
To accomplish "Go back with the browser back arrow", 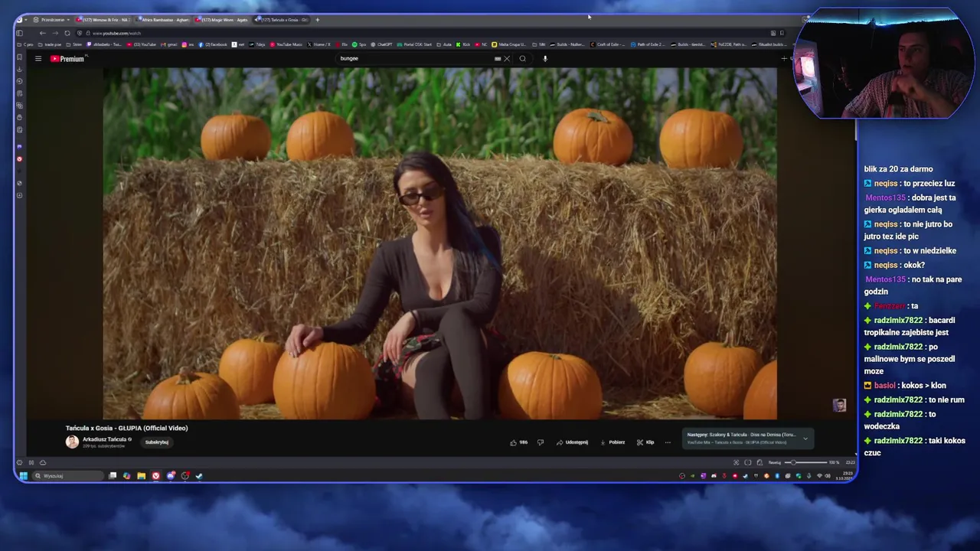I will (42, 33).
